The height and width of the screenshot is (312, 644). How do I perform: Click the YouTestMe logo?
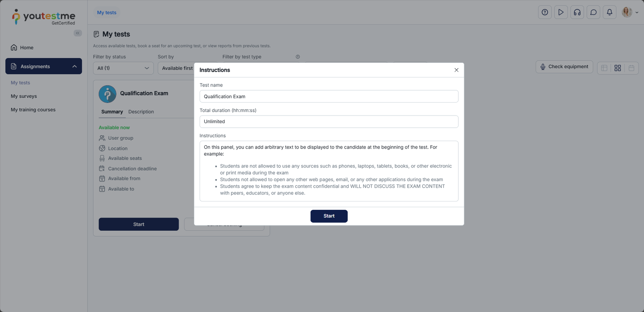(x=43, y=17)
